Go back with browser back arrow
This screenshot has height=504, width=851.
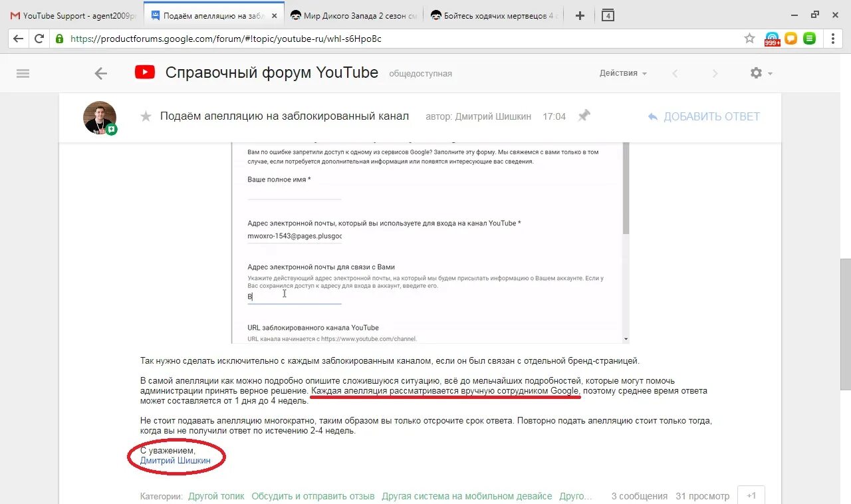point(18,39)
